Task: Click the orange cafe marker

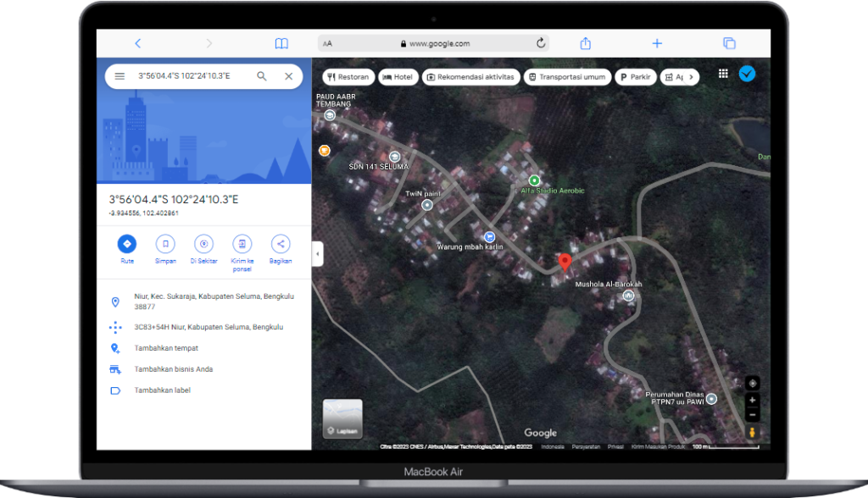Action: 325,150
